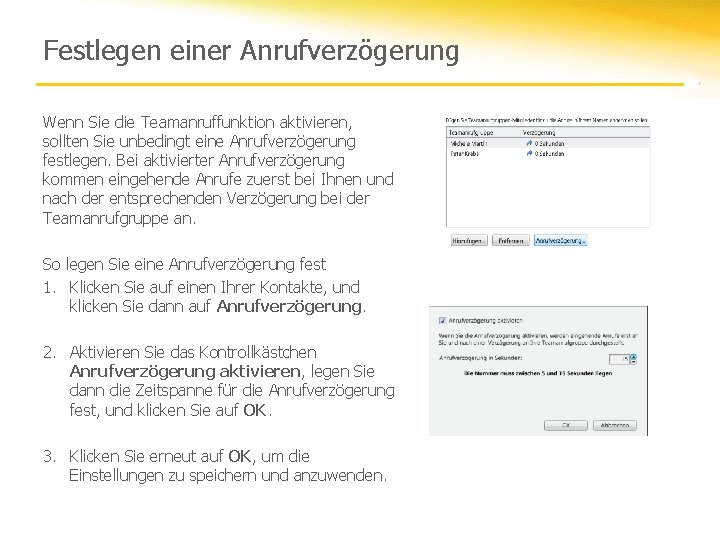Select the Michele Martin row
Image resolution: width=720 pixels, height=540 pixels.
coord(548,144)
